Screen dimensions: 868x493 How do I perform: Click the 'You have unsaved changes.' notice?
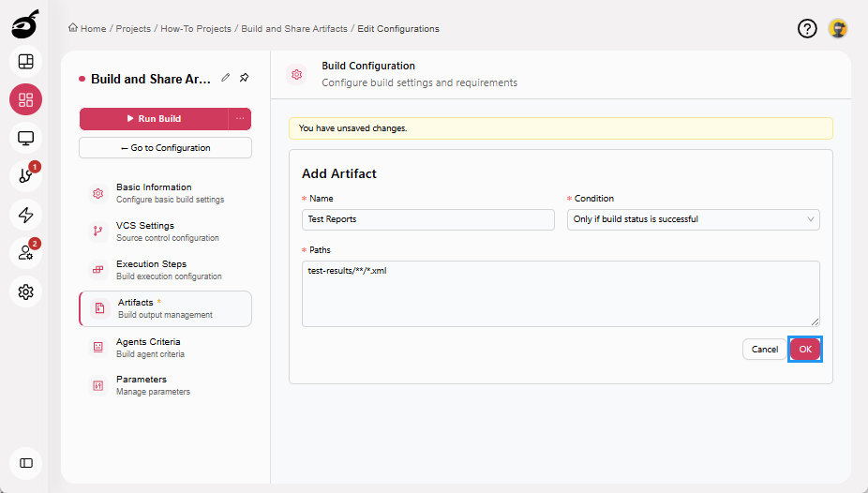(x=561, y=128)
